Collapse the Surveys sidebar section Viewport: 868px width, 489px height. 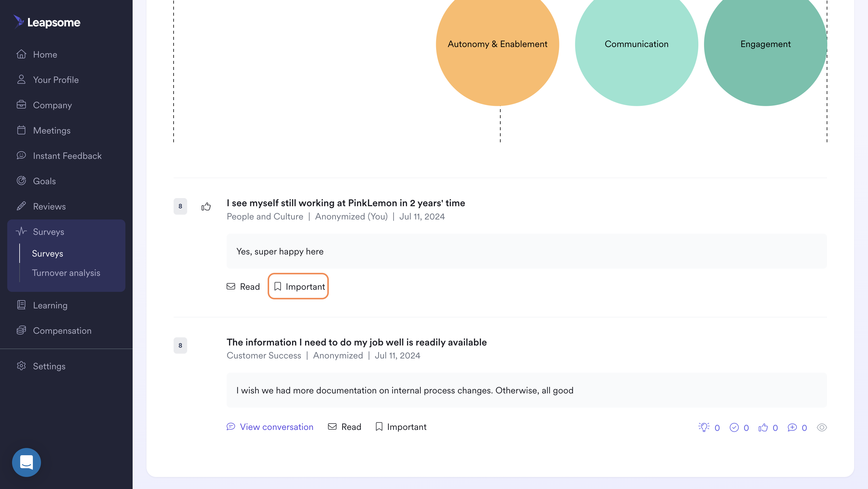pos(66,232)
